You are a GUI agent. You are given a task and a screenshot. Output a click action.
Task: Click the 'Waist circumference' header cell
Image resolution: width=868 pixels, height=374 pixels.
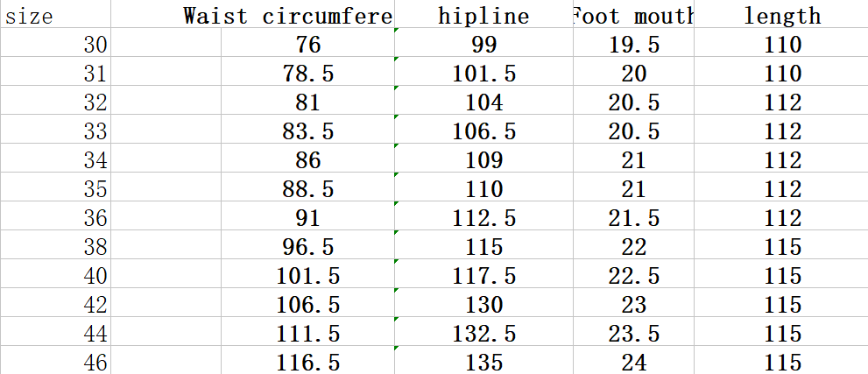pyautogui.click(x=288, y=16)
